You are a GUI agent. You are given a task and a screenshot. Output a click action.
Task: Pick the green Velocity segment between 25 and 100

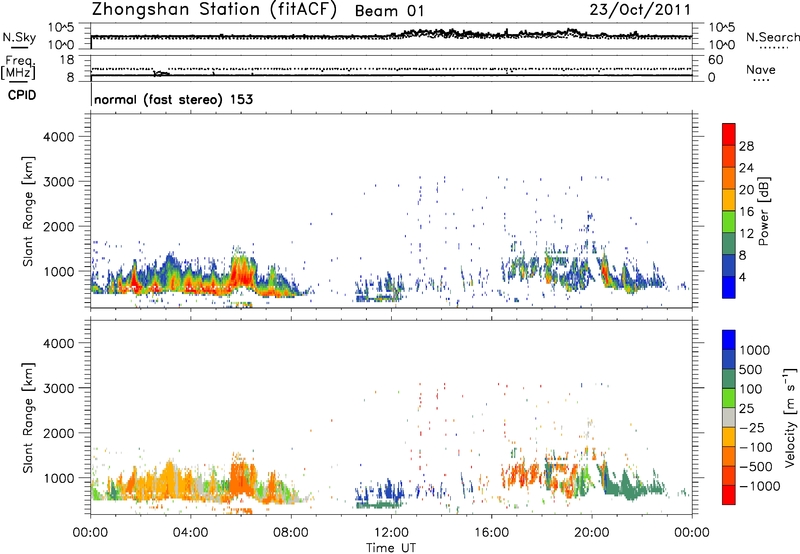(x=729, y=398)
